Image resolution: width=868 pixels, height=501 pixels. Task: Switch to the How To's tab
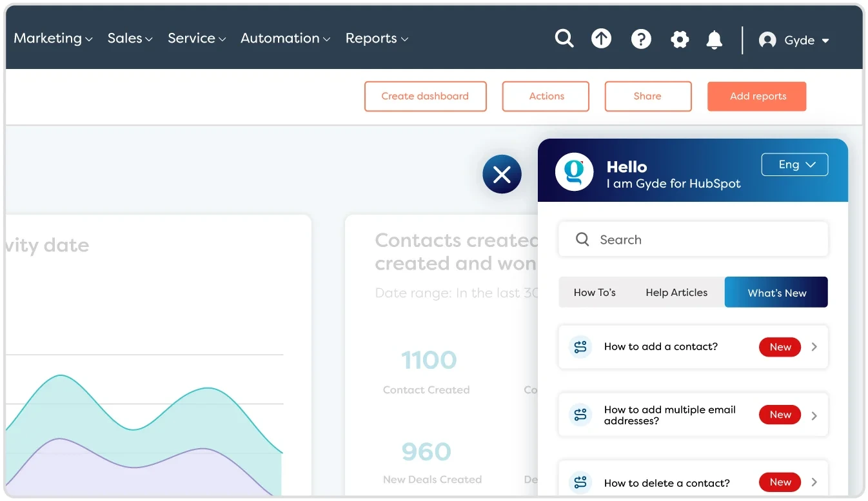[595, 291]
